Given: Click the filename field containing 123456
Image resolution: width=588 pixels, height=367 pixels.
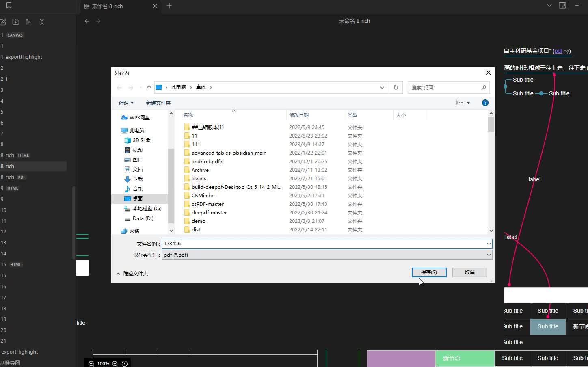Looking at the screenshot, I should pyautogui.click(x=284, y=243).
